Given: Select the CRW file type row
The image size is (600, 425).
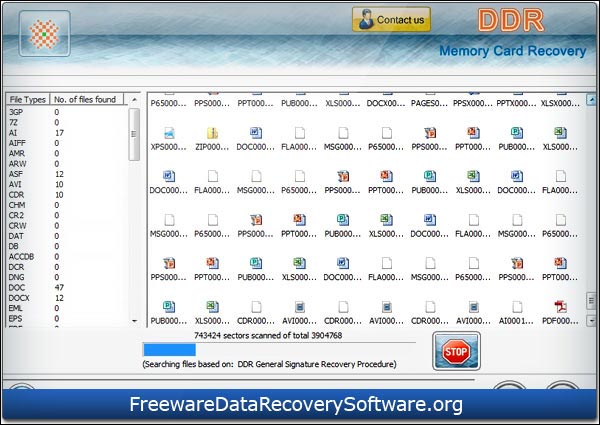Looking at the screenshot, I should 67,226.
